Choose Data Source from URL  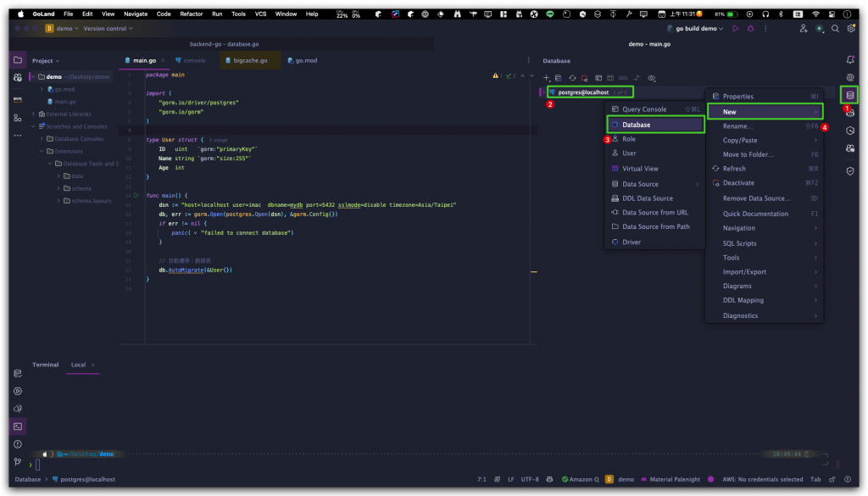click(x=655, y=212)
